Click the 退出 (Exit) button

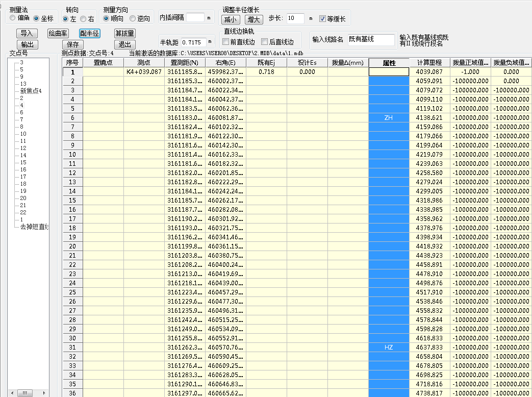[124, 44]
